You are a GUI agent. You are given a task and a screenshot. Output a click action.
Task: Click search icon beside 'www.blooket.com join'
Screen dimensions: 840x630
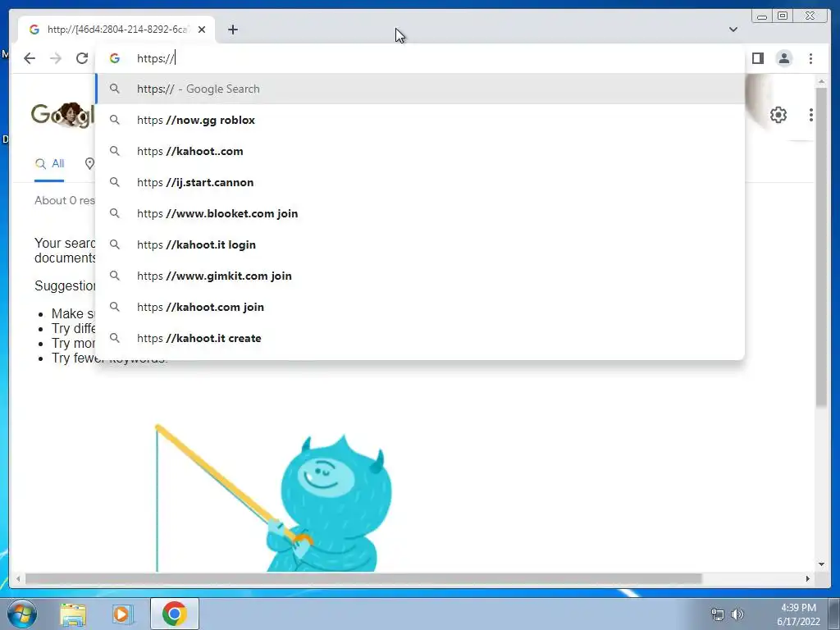[x=115, y=213]
